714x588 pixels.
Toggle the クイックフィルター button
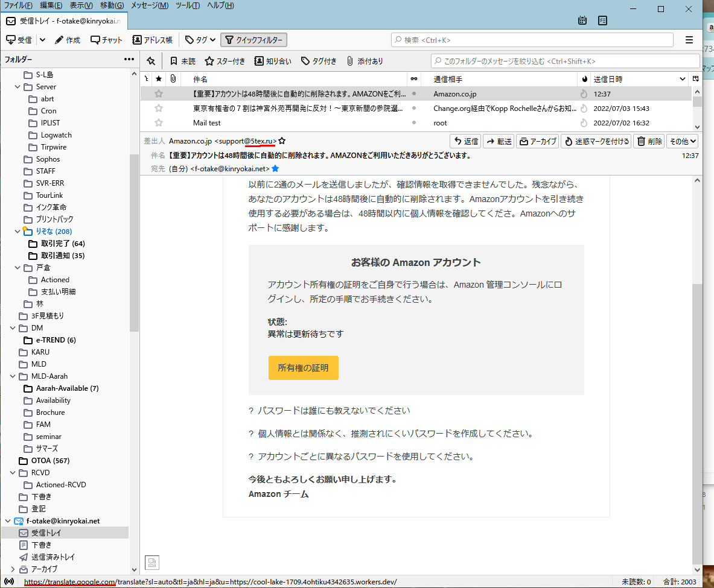click(x=253, y=40)
